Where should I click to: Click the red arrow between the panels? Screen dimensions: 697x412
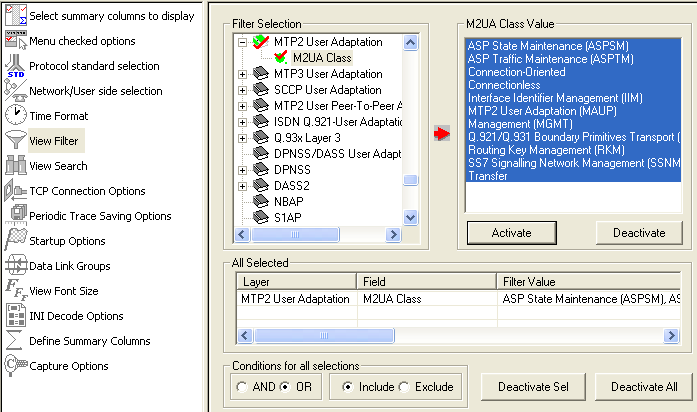[442, 133]
